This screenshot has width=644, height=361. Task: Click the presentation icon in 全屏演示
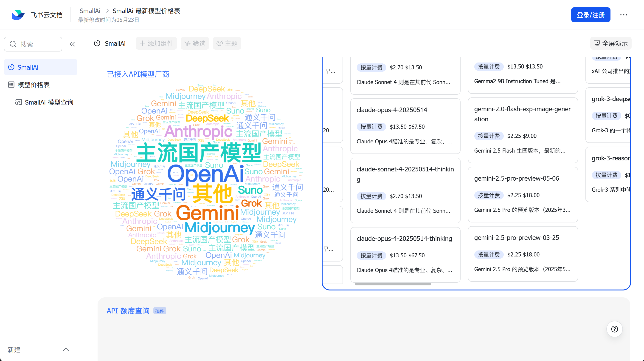point(597,43)
